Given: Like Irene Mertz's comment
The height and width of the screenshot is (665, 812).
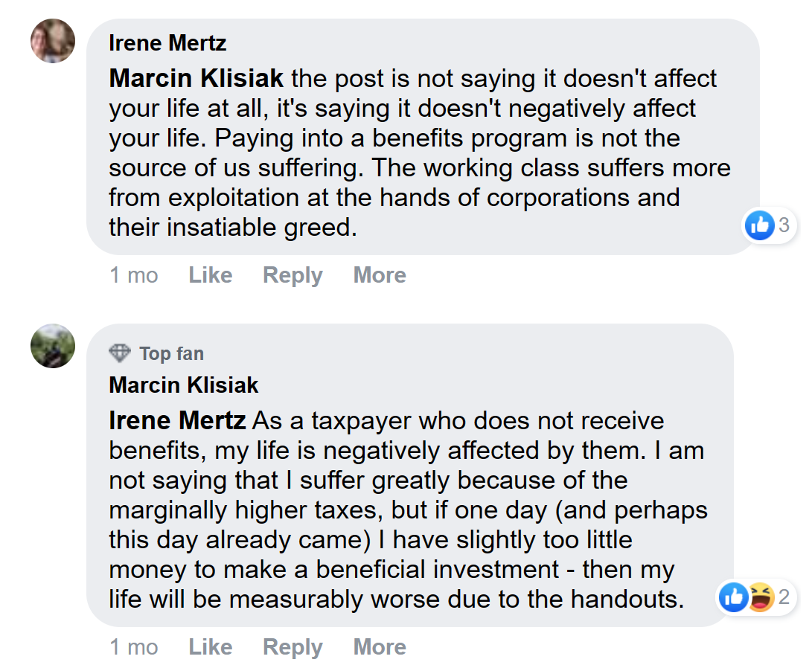Looking at the screenshot, I should coord(210,274).
